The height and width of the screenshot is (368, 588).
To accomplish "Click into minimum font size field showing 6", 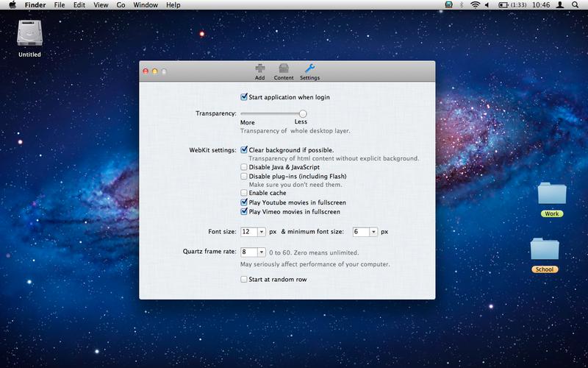I will [x=361, y=232].
